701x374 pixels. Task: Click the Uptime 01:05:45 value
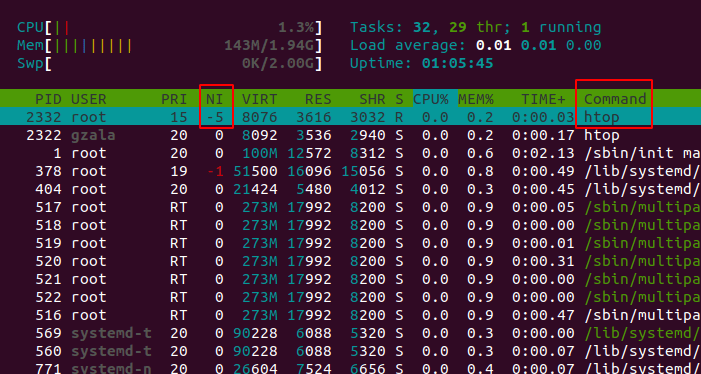click(x=457, y=63)
